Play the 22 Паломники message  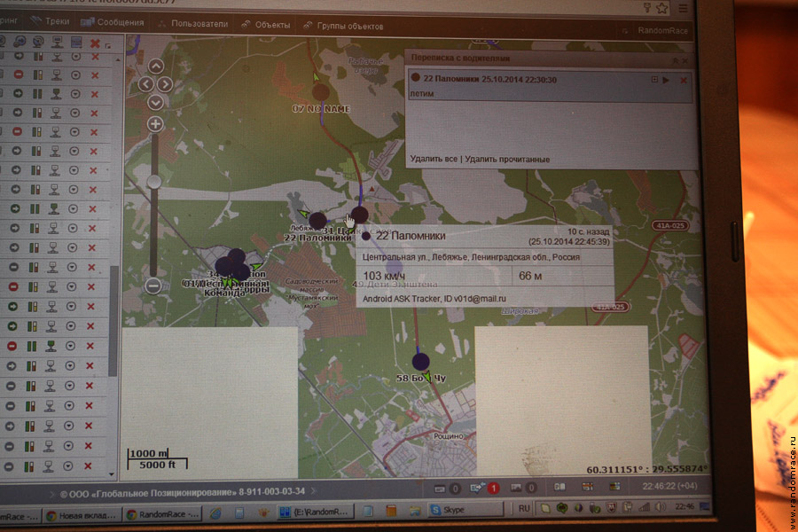click(666, 80)
